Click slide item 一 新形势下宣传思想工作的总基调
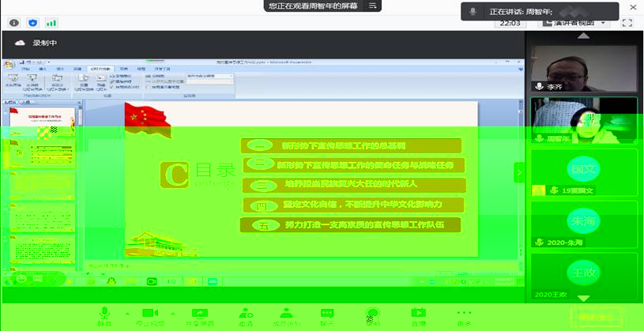 351,145
